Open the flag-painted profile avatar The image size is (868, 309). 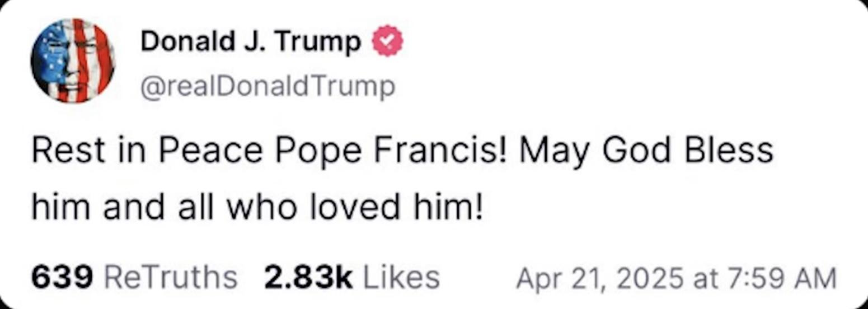[x=72, y=60]
